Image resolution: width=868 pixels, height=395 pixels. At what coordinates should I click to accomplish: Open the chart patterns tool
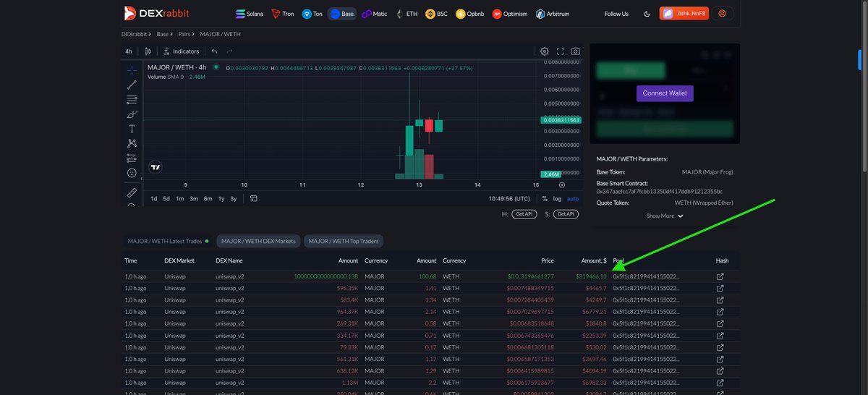132,143
